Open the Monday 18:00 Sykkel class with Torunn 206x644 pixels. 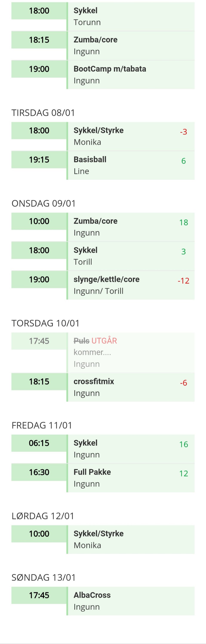tap(130, 17)
